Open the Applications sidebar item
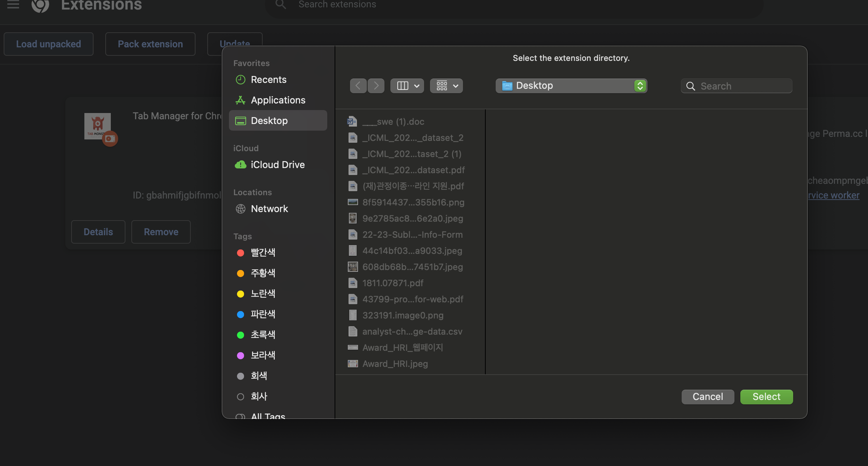This screenshot has height=466, width=868. point(278,100)
